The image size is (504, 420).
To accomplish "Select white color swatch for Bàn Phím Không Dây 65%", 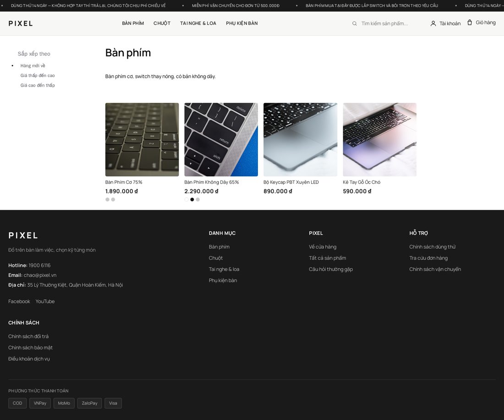I will tap(186, 200).
